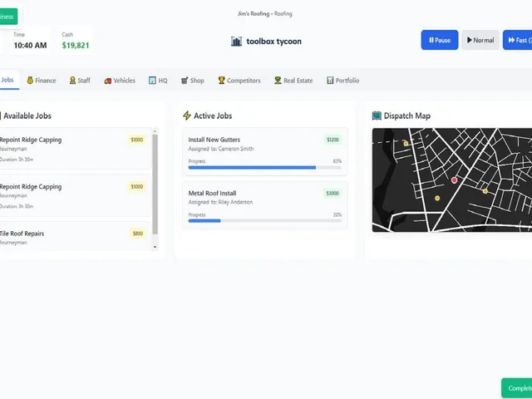The width and height of the screenshot is (532, 399).
Task: Click the money bag Finance icon
Action: point(30,81)
